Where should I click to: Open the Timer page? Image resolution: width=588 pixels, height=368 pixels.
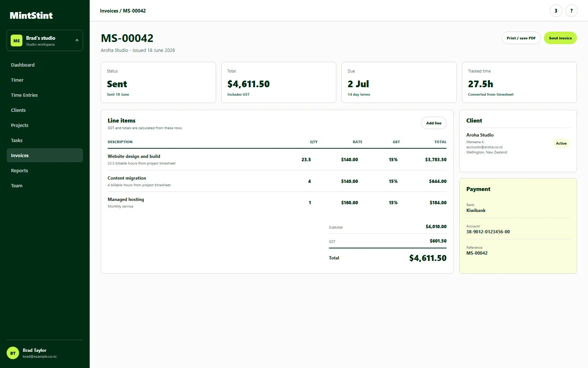point(45,80)
